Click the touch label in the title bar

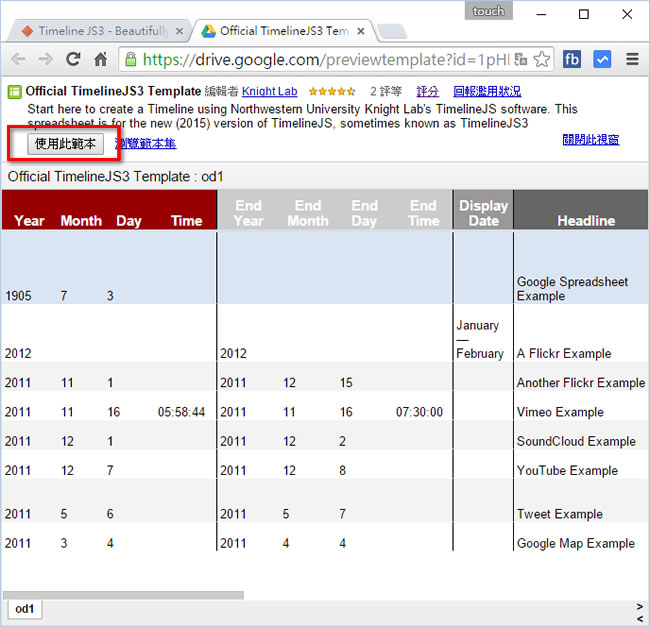click(x=488, y=11)
